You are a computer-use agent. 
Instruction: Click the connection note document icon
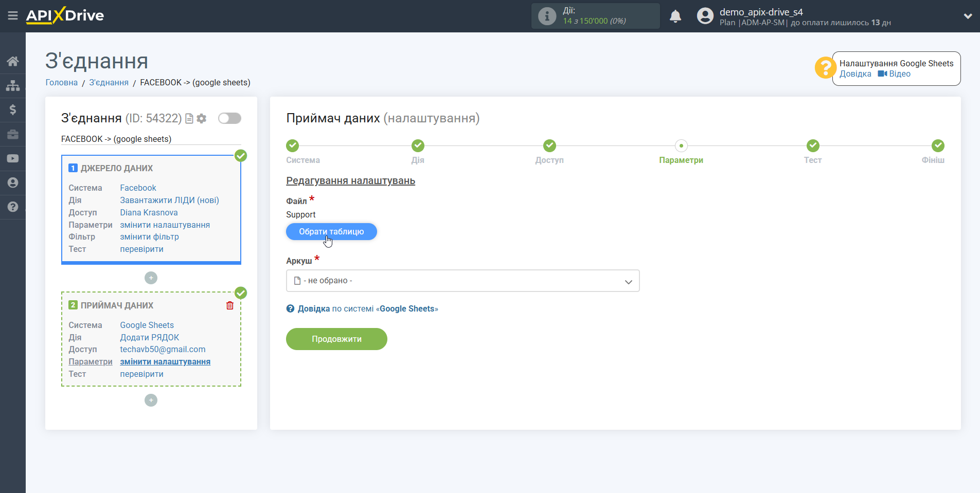tap(189, 119)
